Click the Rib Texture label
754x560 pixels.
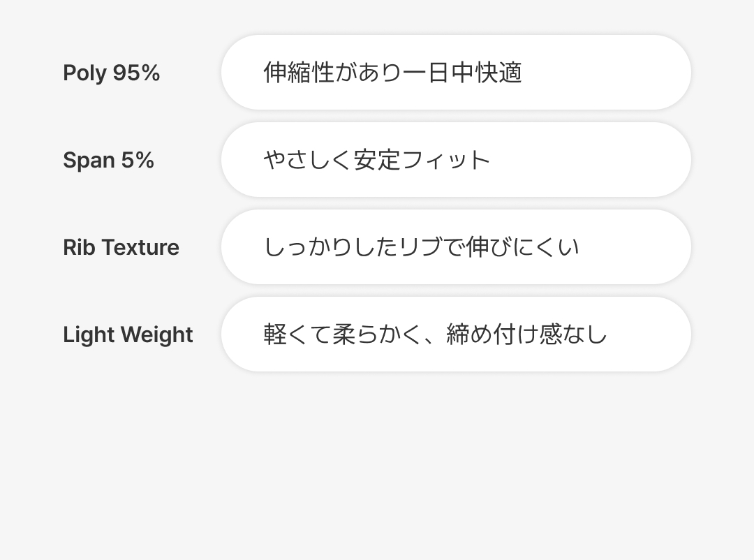[121, 248]
